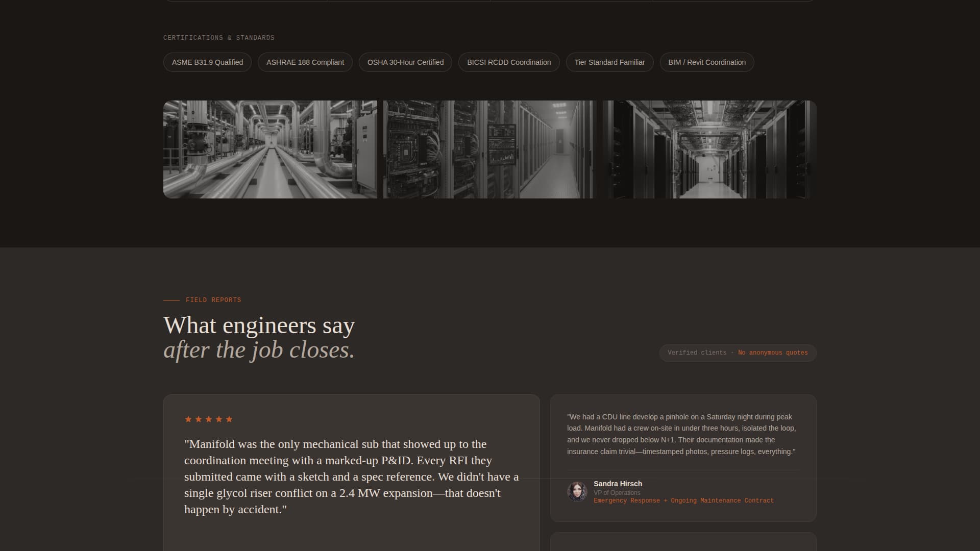Click the VP of Operations title
This screenshot has width=980, height=551.
pyautogui.click(x=617, y=493)
